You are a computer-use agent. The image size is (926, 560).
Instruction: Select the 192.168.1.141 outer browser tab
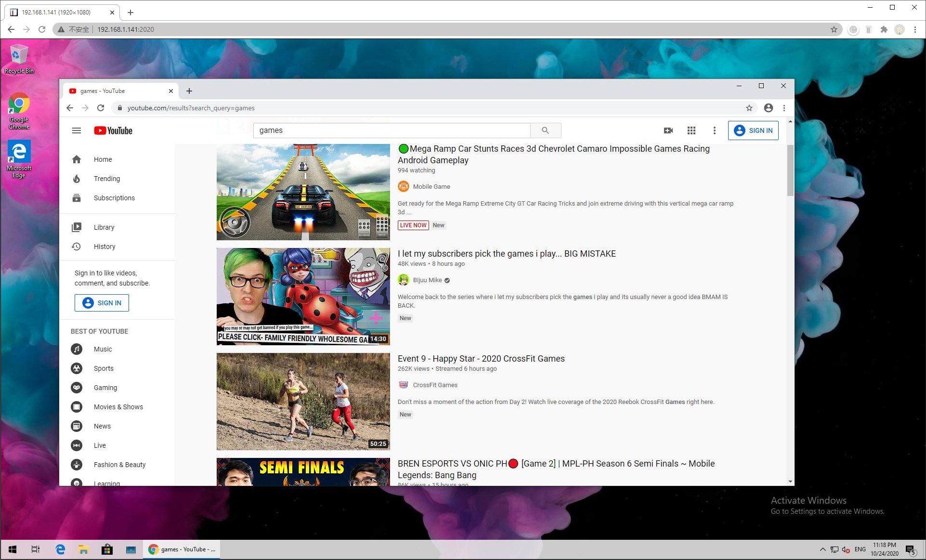click(x=63, y=13)
